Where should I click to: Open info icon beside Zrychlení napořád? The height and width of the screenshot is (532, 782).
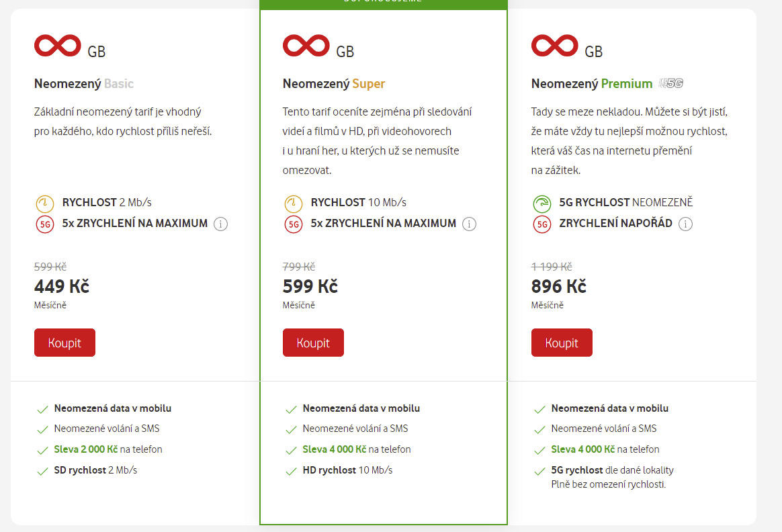pos(685,224)
